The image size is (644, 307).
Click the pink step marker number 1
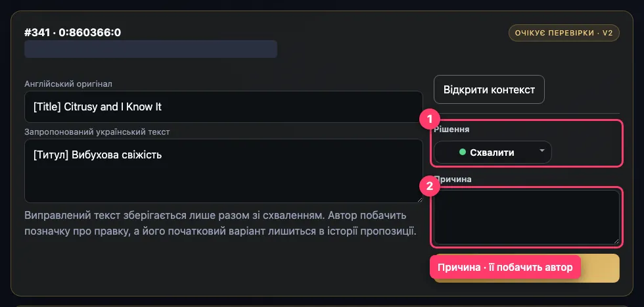click(430, 120)
